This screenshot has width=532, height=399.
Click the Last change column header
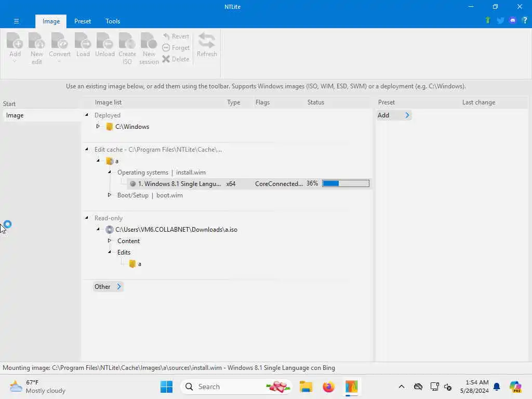(478, 102)
